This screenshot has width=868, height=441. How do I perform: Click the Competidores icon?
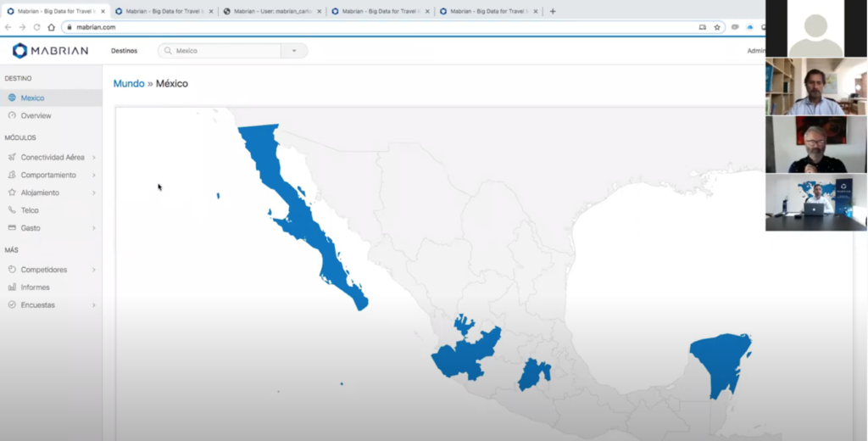(x=12, y=270)
